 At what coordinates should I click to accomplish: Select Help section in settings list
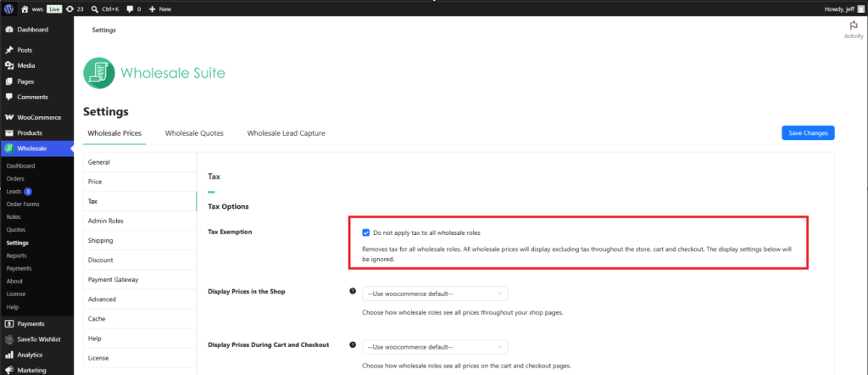click(140, 339)
